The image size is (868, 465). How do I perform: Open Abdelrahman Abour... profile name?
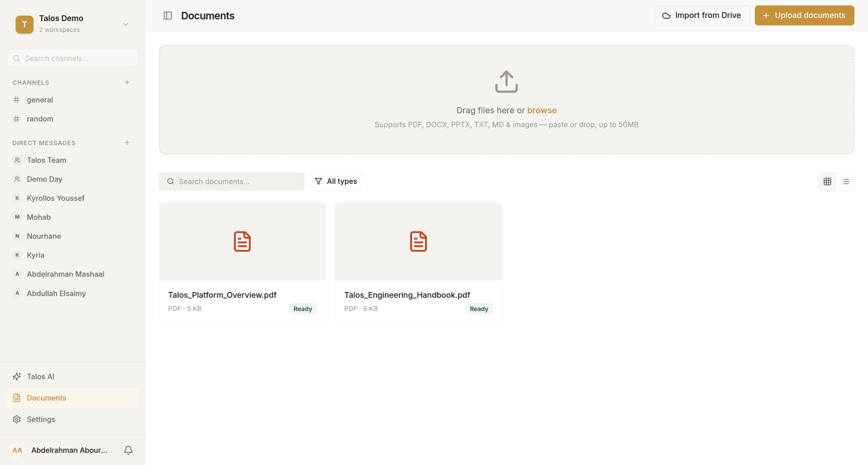tap(69, 450)
